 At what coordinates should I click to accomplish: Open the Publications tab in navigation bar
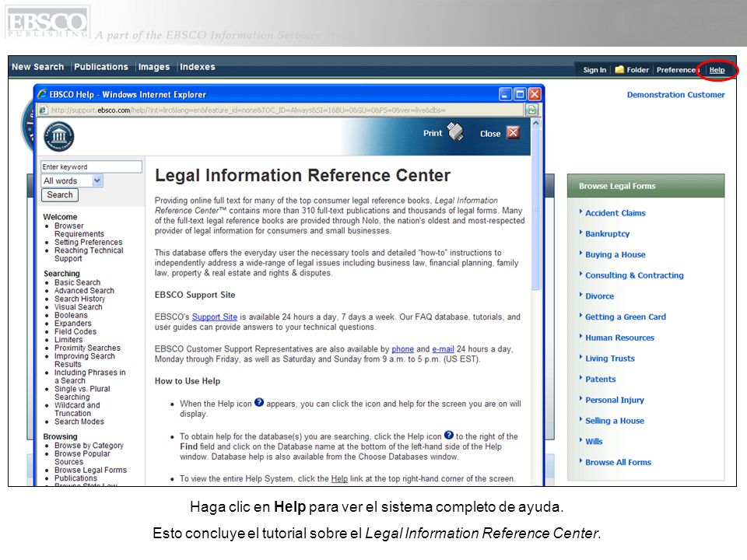[x=101, y=67]
